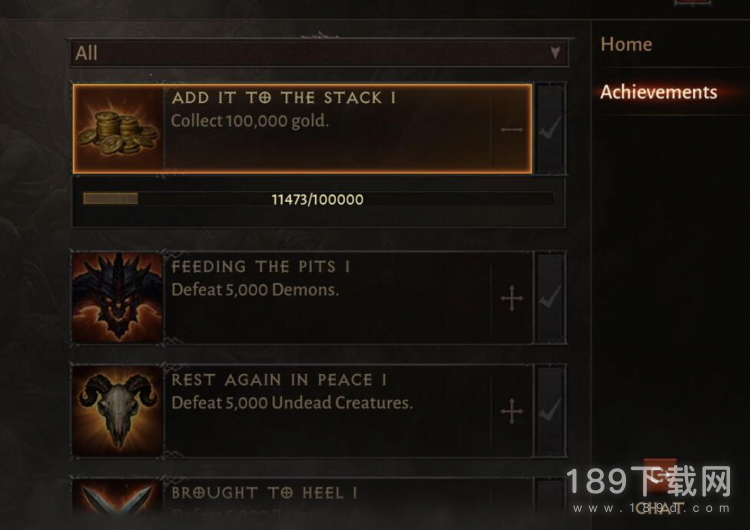Image resolution: width=750 pixels, height=530 pixels.
Task: Click the dropdown arrow on the All filter
Action: [555, 52]
